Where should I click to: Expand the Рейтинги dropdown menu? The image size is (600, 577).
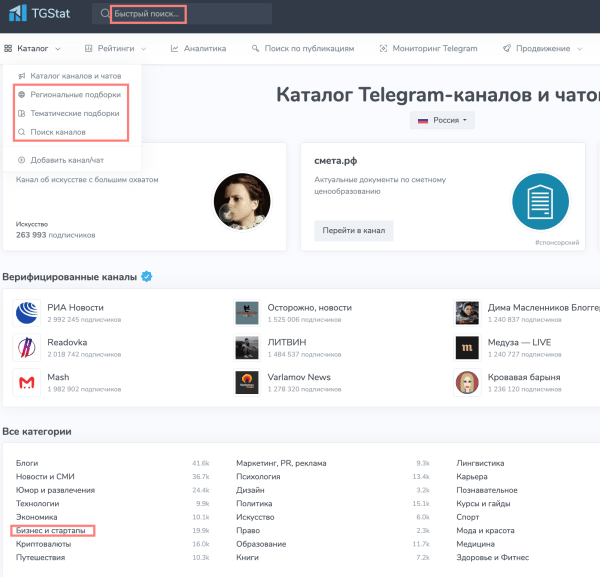tap(116, 48)
